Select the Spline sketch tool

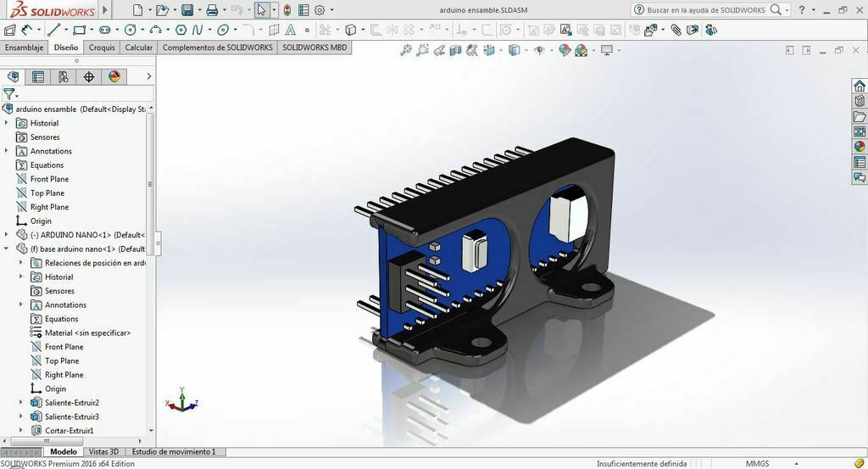point(198,30)
